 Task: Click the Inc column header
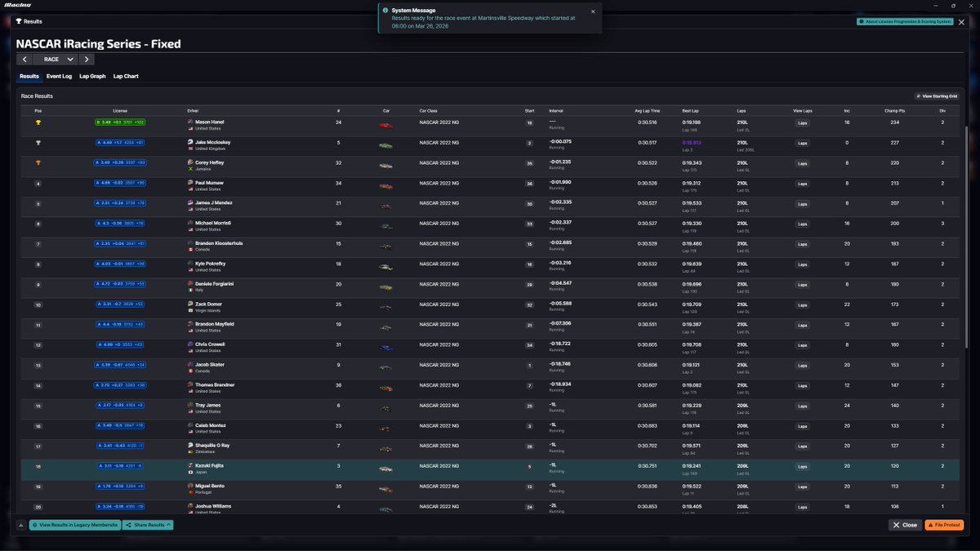(x=847, y=110)
